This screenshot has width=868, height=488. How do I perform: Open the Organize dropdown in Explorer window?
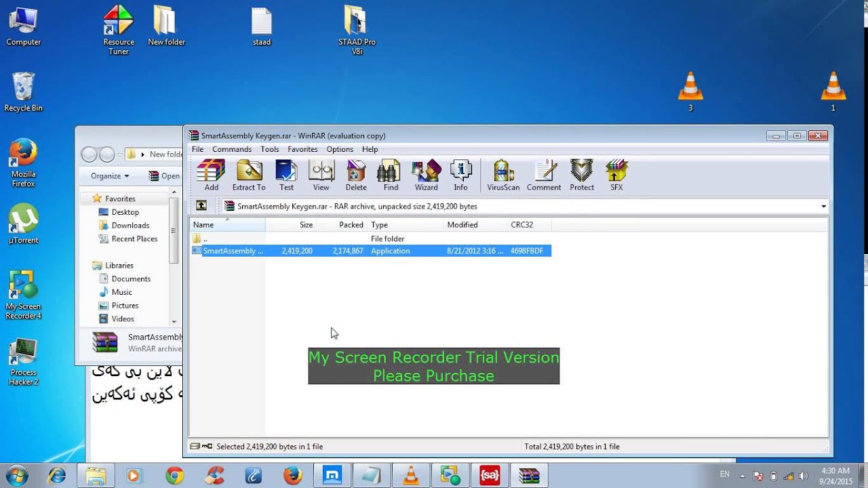(x=110, y=176)
